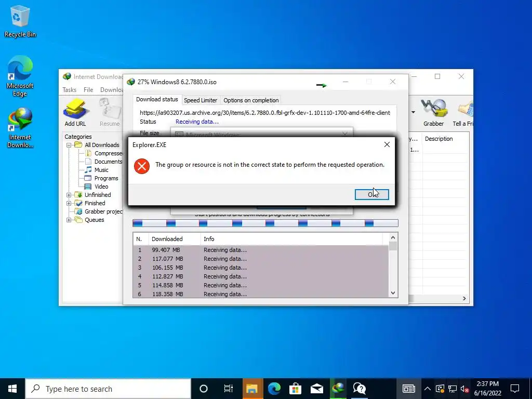The image size is (532, 399).
Task: Click the Resume toolbar icon
Action: click(x=110, y=112)
